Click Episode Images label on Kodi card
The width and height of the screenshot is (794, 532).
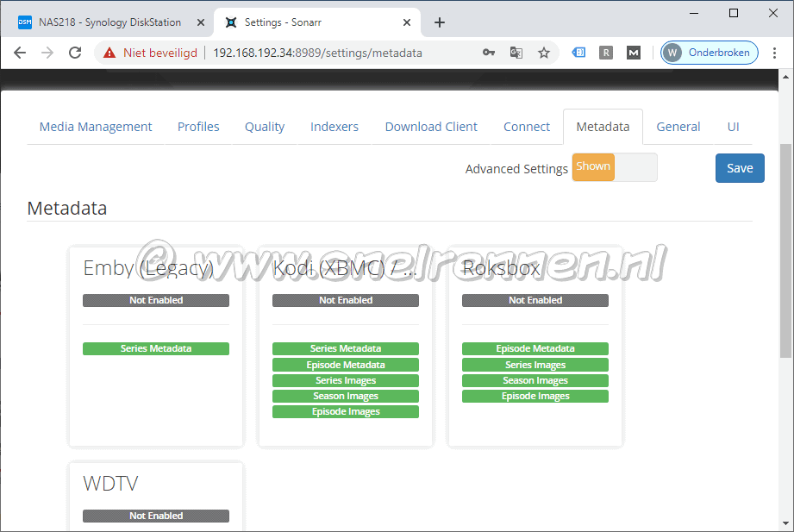point(346,411)
